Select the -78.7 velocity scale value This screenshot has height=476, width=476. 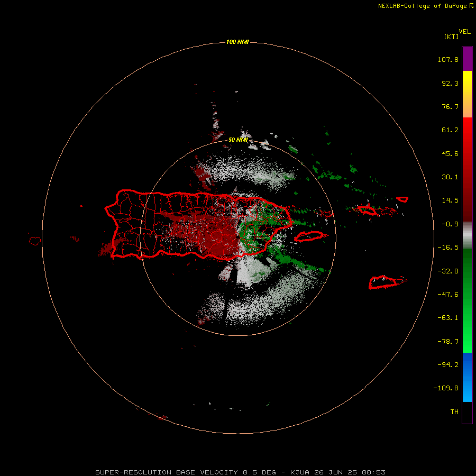coord(448,342)
